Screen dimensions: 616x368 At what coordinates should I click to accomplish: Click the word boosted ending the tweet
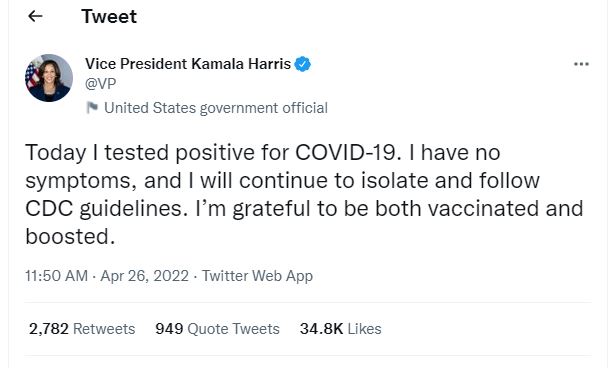70,236
